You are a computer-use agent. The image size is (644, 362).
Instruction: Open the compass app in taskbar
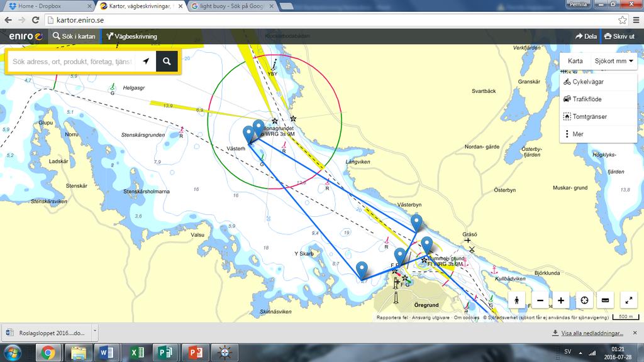225,353
